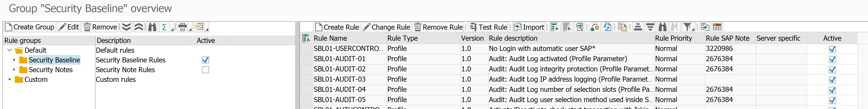
Task: Sort the rules in ascending order
Action: 637,27
